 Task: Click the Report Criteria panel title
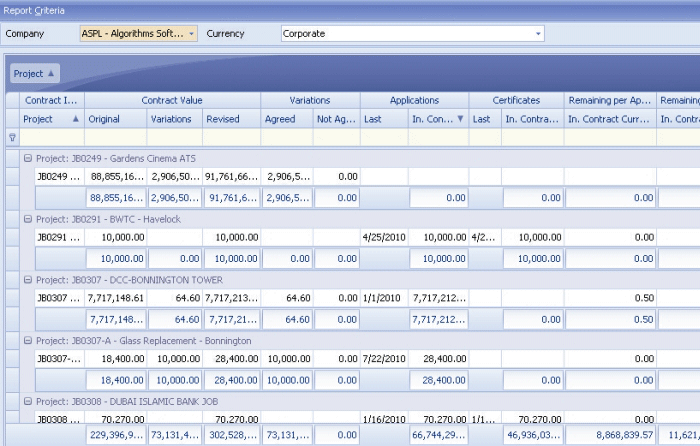(x=34, y=10)
